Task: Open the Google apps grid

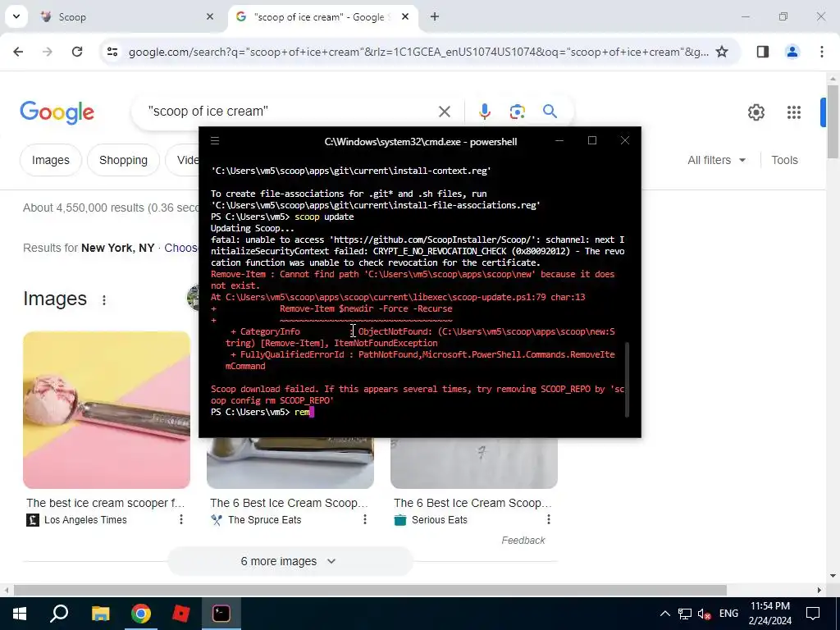Action: coord(794,112)
